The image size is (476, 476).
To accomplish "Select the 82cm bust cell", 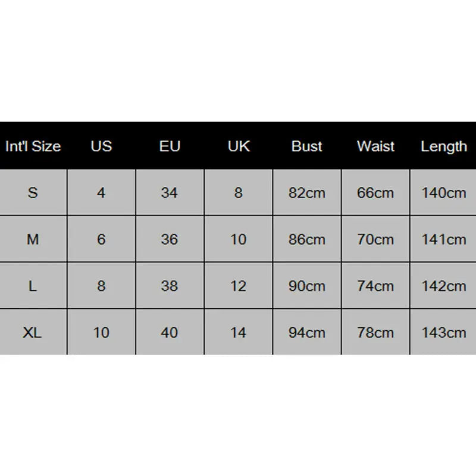I will (307, 193).
